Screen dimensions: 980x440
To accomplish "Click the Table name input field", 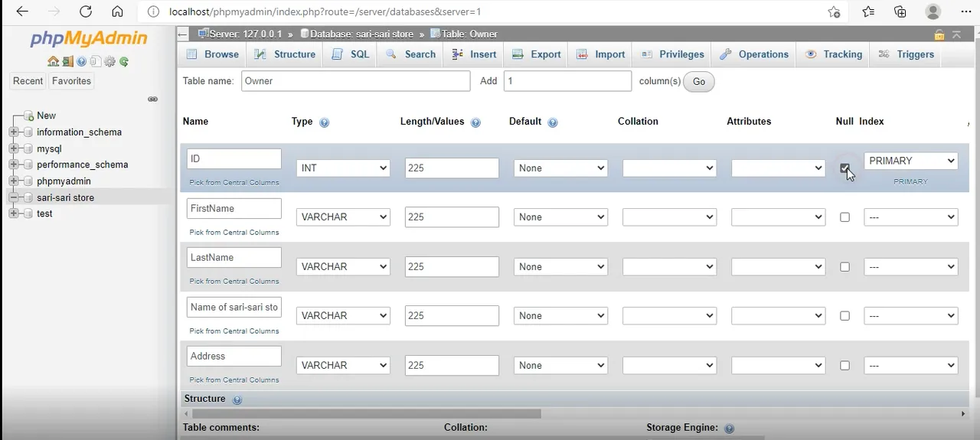I will point(356,81).
